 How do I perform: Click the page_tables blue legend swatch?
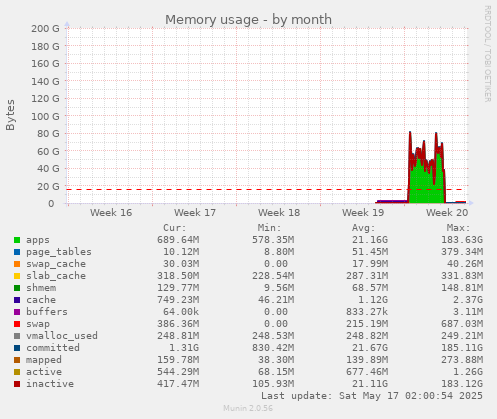click(x=17, y=252)
